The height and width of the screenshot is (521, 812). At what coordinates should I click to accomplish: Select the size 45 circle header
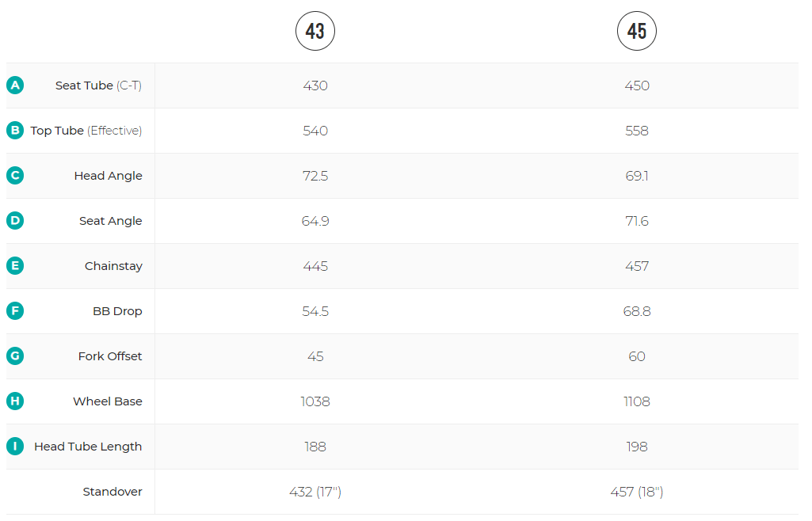(637, 31)
